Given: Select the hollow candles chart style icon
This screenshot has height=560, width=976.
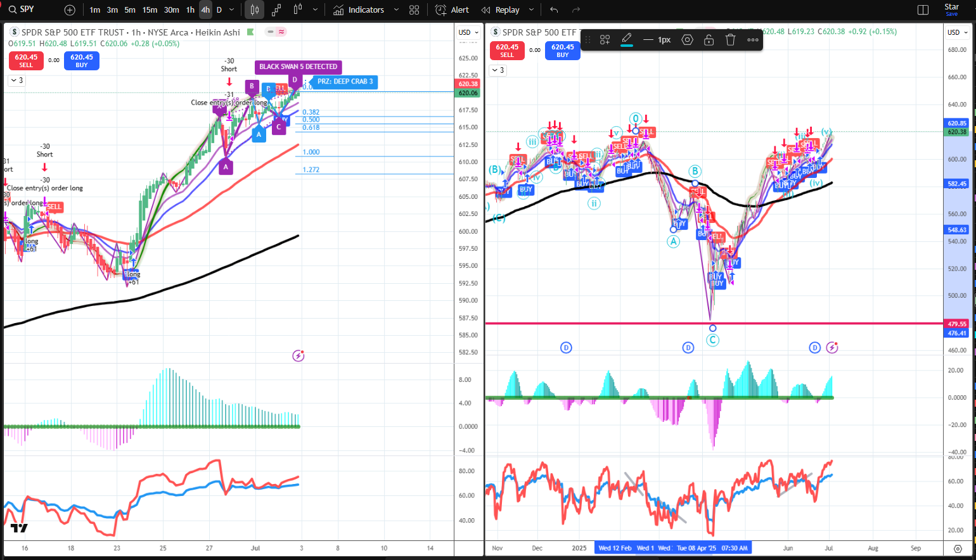Looking at the screenshot, I should tap(298, 10).
